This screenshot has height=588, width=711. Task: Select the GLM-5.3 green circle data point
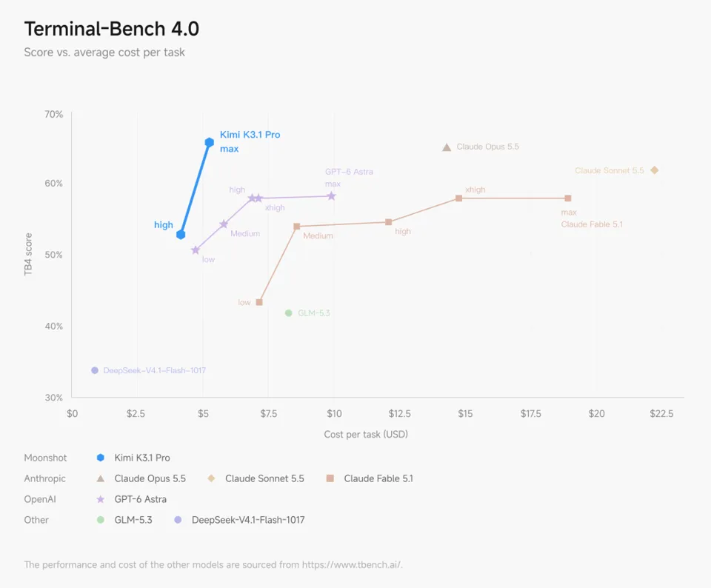pos(288,313)
